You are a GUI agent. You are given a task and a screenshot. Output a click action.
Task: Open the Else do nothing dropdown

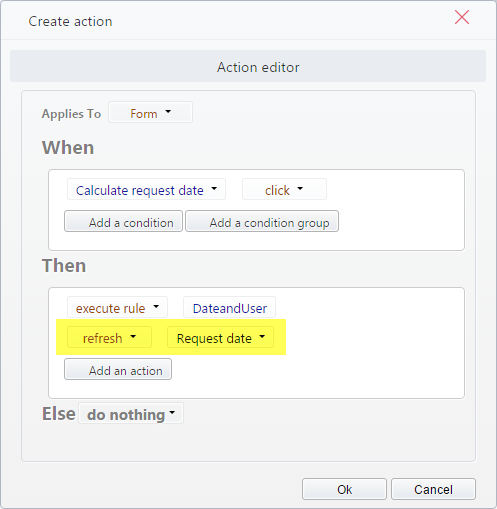(x=131, y=413)
